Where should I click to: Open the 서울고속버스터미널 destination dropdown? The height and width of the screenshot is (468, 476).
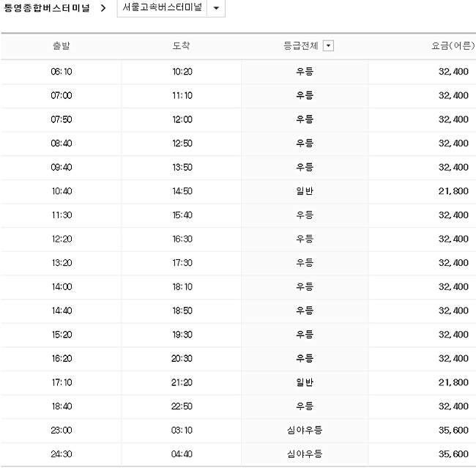pos(171,8)
